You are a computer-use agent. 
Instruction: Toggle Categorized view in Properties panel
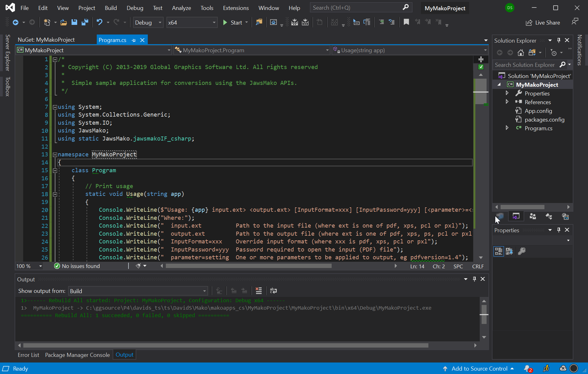point(498,251)
